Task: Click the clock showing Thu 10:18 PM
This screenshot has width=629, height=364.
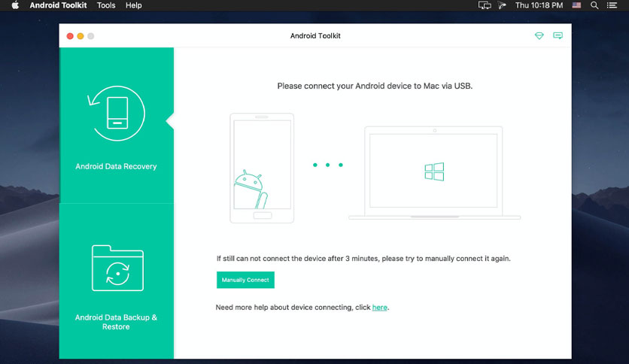Action: click(539, 5)
